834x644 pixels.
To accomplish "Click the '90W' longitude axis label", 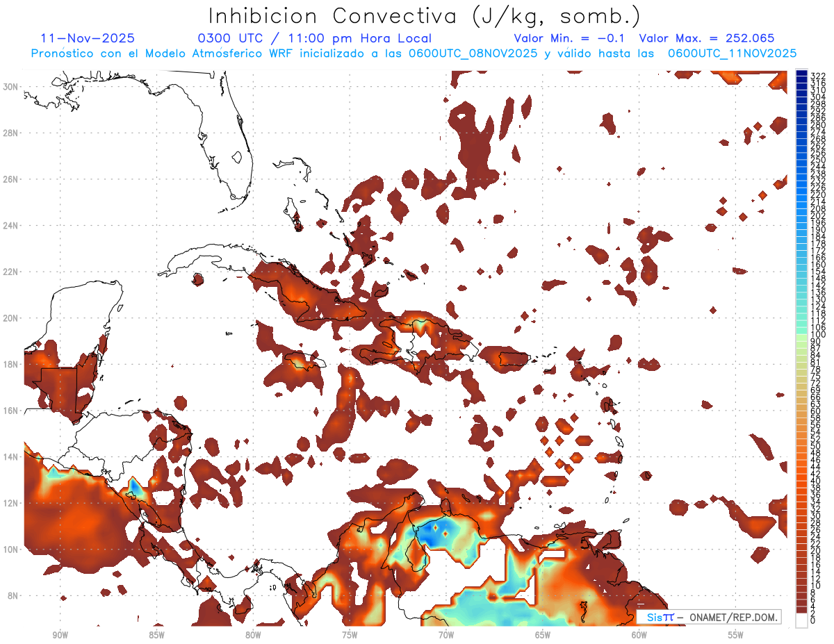I will pyautogui.click(x=60, y=634).
